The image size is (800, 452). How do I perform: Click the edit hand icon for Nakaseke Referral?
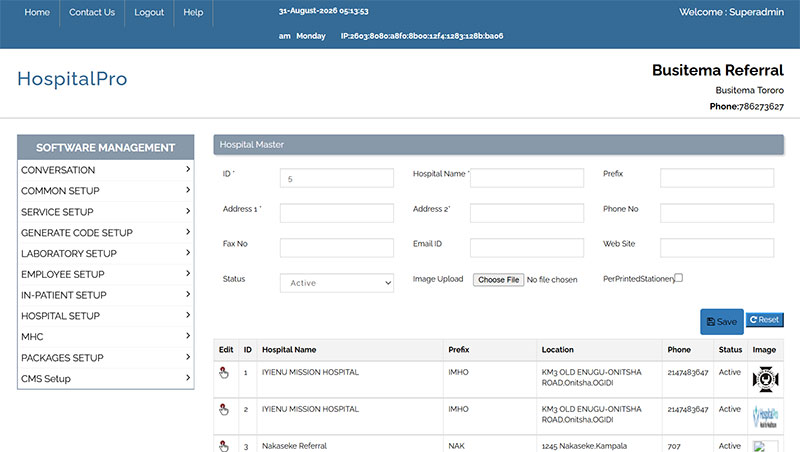tap(223, 446)
